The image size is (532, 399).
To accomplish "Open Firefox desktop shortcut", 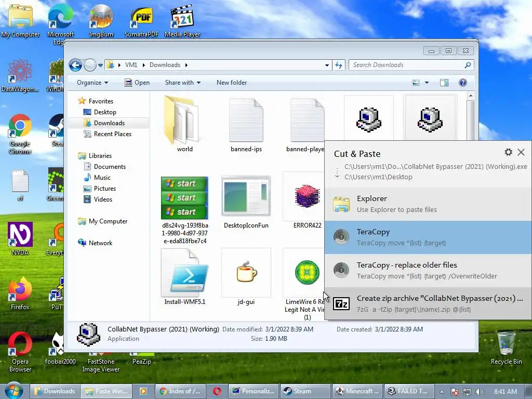I will click(x=20, y=294).
